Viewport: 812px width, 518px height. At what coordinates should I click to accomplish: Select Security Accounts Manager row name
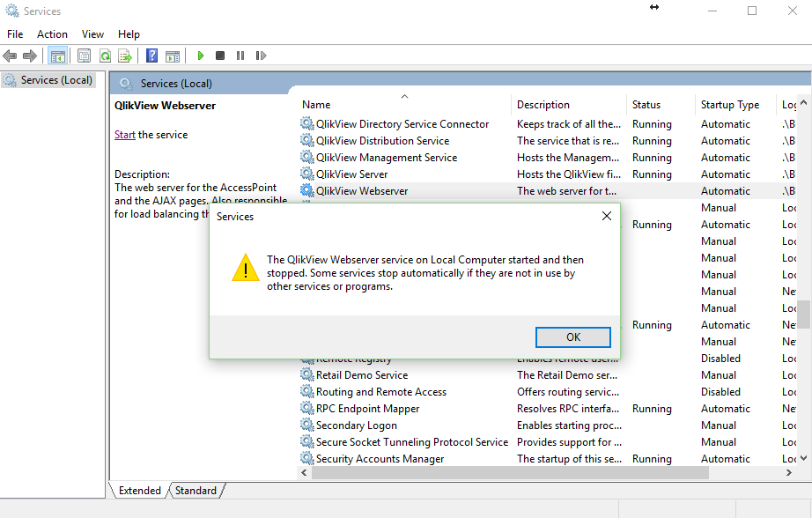(x=380, y=458)
